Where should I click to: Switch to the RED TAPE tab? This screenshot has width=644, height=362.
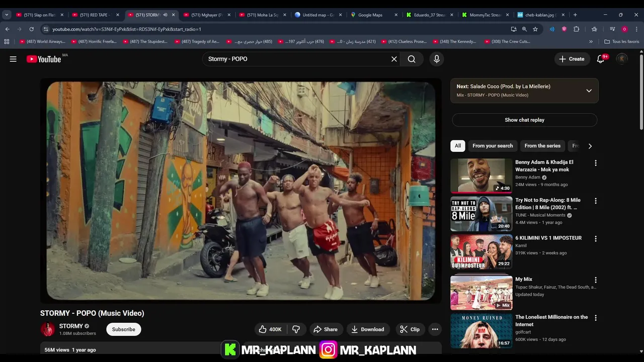tap(95, 15)
